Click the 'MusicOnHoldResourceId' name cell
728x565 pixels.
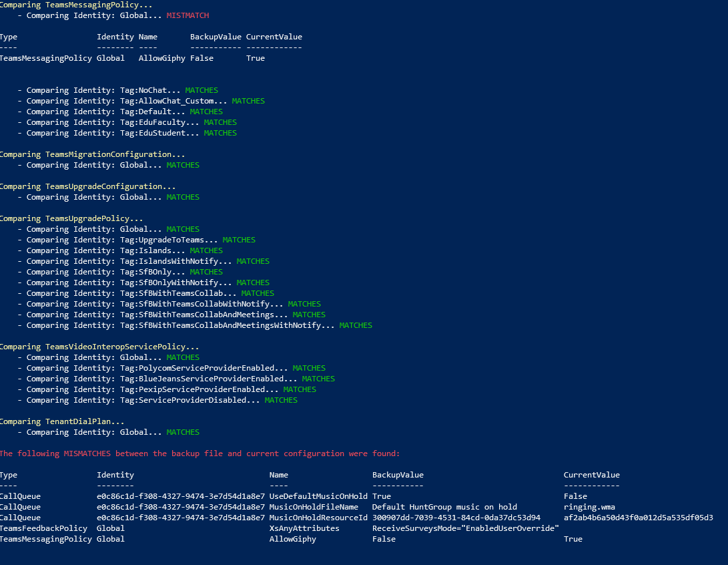coord(318,518)
